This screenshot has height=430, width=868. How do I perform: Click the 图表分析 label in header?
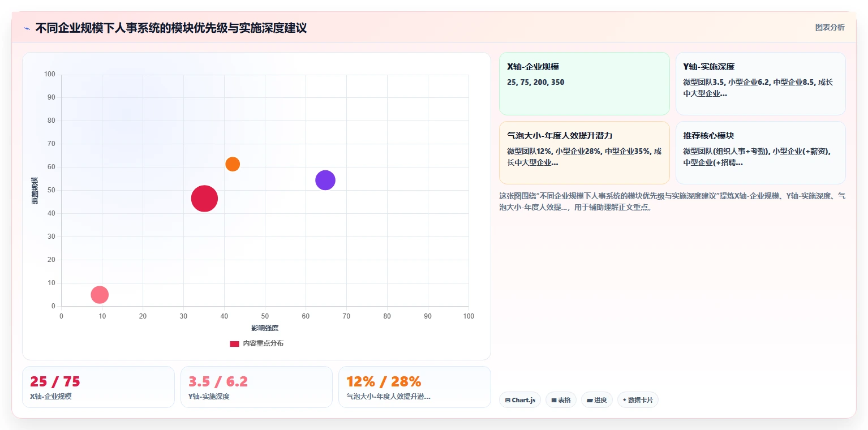point(830,27)
